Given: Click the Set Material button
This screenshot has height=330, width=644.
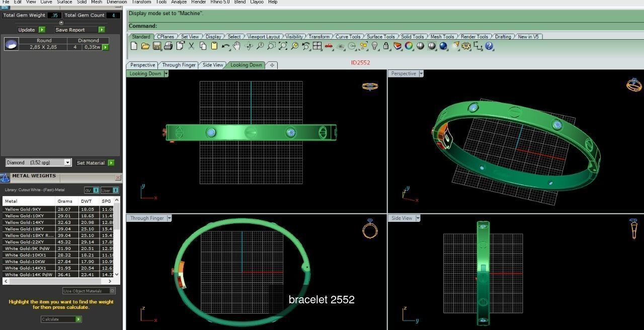Looking at the screenshot, I should [95, 162].
